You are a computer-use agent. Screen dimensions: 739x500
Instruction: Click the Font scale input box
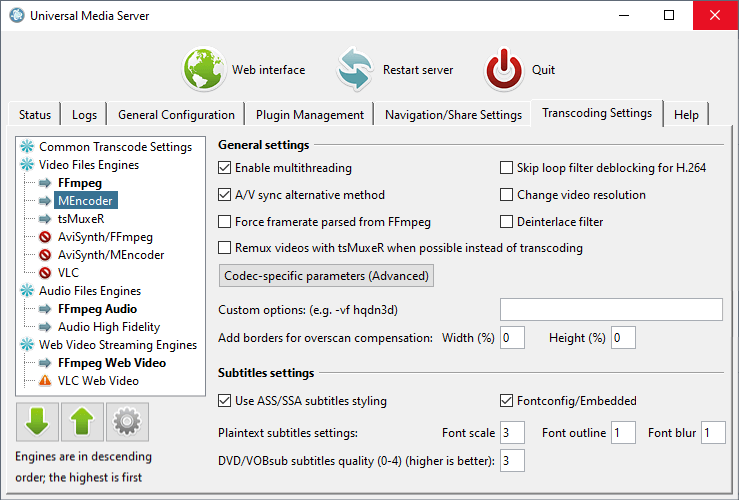click(x=512, y=433)
